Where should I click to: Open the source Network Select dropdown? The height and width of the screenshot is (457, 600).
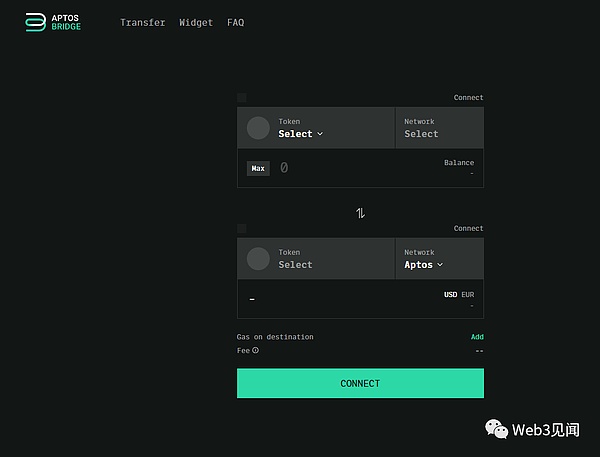(x=421, y=134)
